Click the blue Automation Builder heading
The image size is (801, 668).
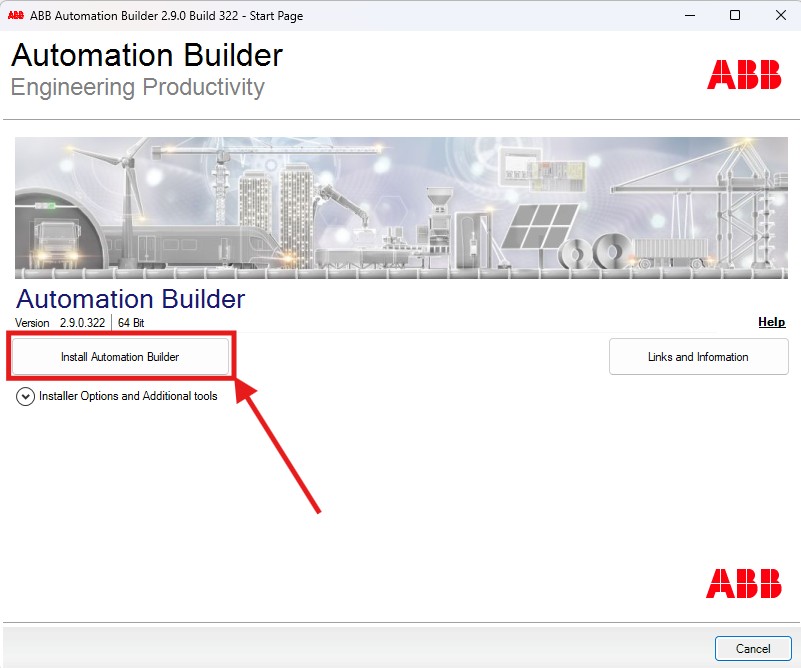(131, 299)
